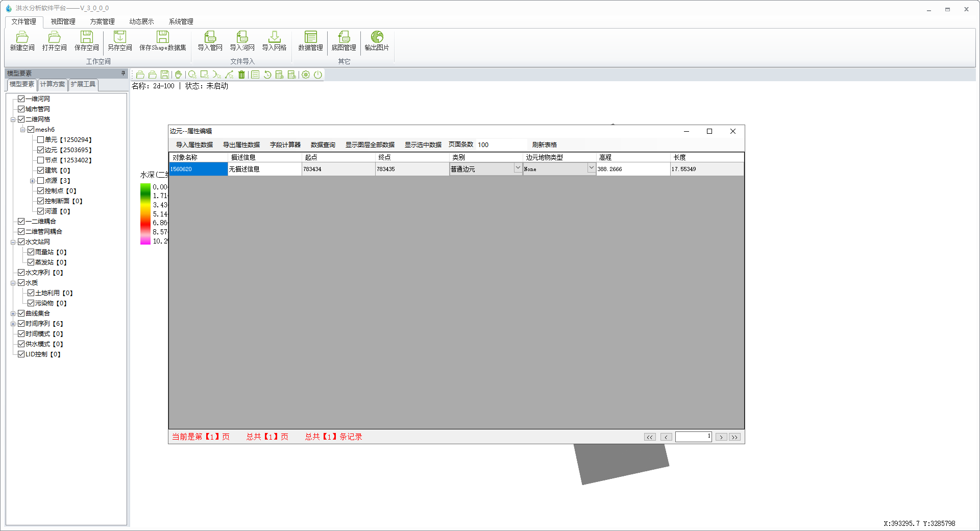Click the 导入网格 import icon

pos(274,41)
